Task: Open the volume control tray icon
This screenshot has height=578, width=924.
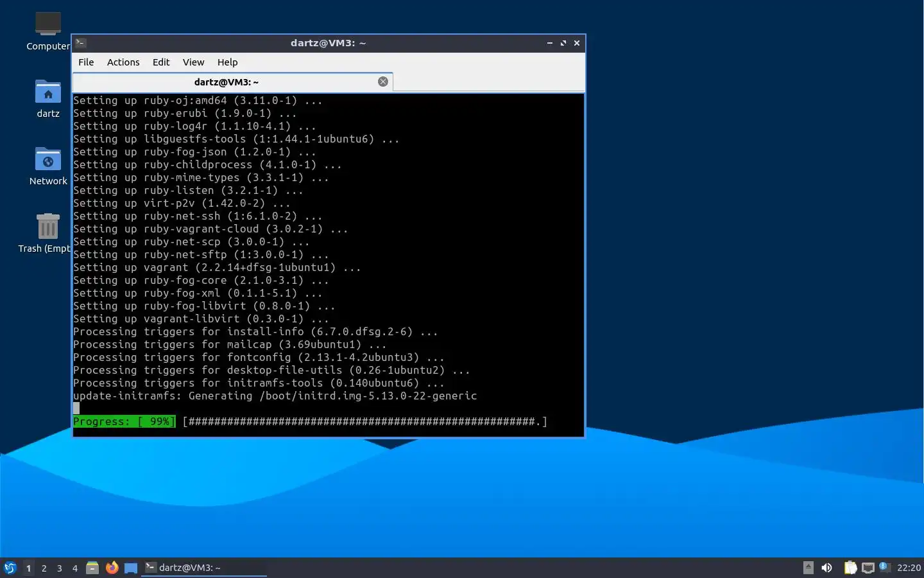Action: point(827,568)
